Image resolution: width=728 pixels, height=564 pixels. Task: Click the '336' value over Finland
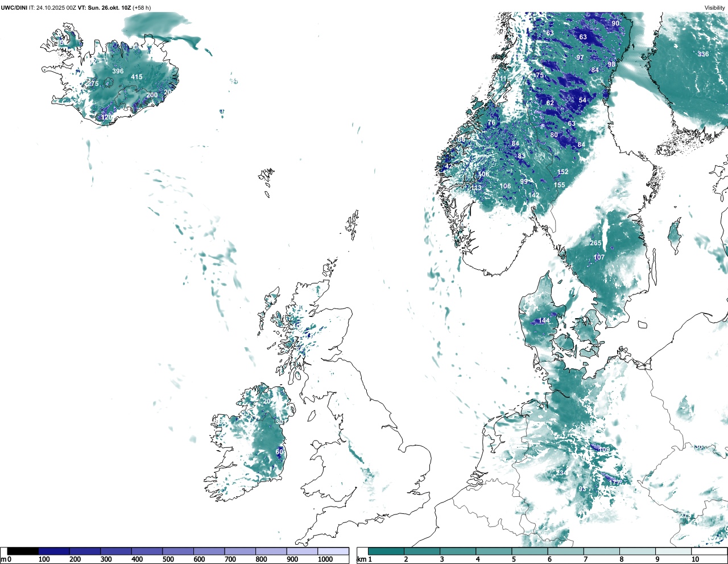pyautogui.click(x=703, y=54)
